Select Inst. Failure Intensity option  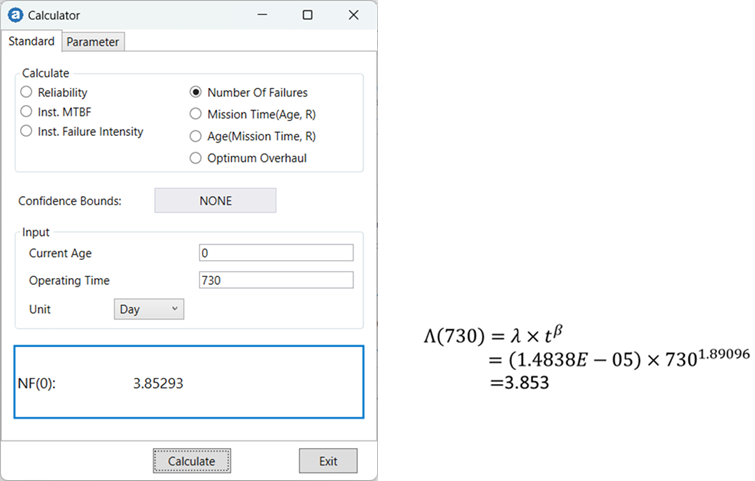pyautogui.click(x=27, y=132)
